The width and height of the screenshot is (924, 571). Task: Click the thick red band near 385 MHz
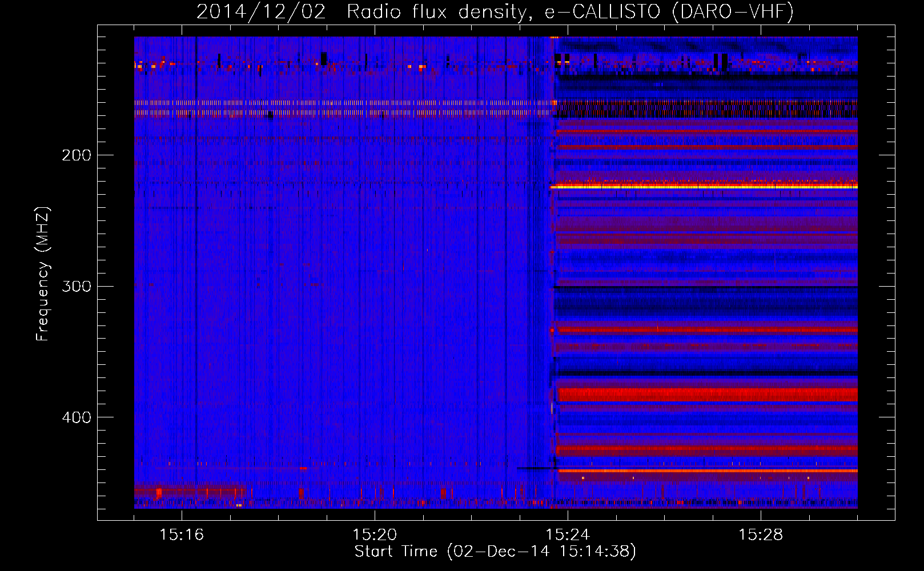click(x=708, y=395)
